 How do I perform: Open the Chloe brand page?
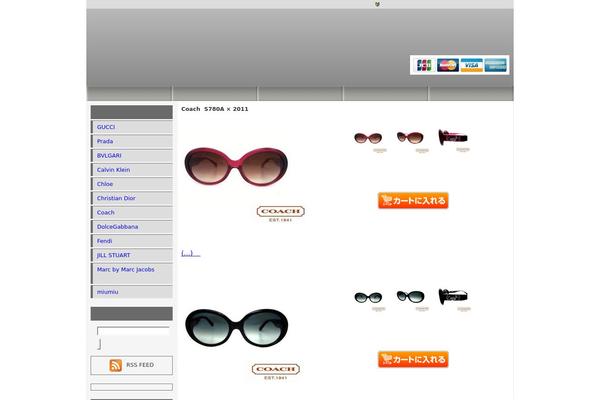(105, 184)
